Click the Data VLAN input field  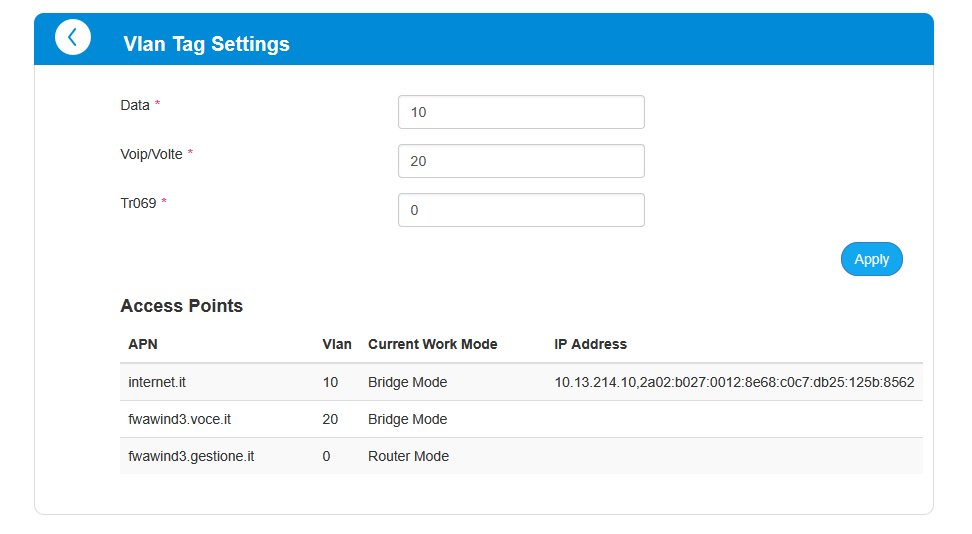pos(520,112)
